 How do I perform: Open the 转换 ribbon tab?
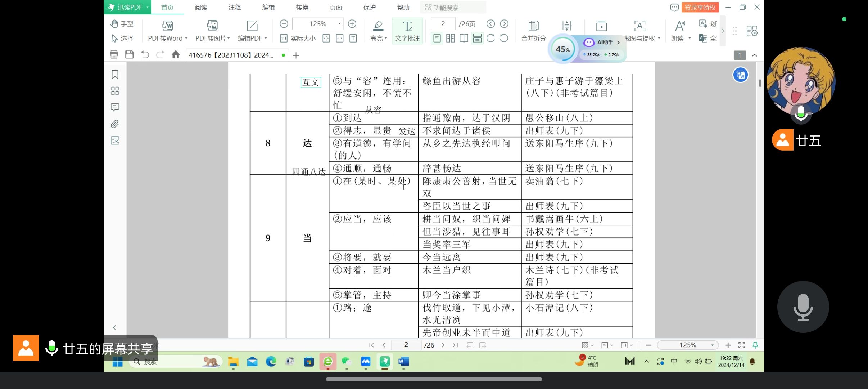pos(302,8)
